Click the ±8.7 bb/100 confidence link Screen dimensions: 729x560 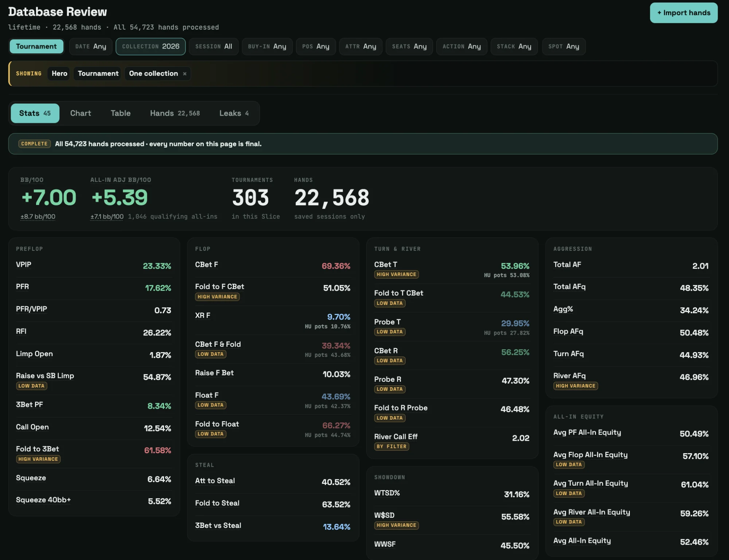point(38,217)
